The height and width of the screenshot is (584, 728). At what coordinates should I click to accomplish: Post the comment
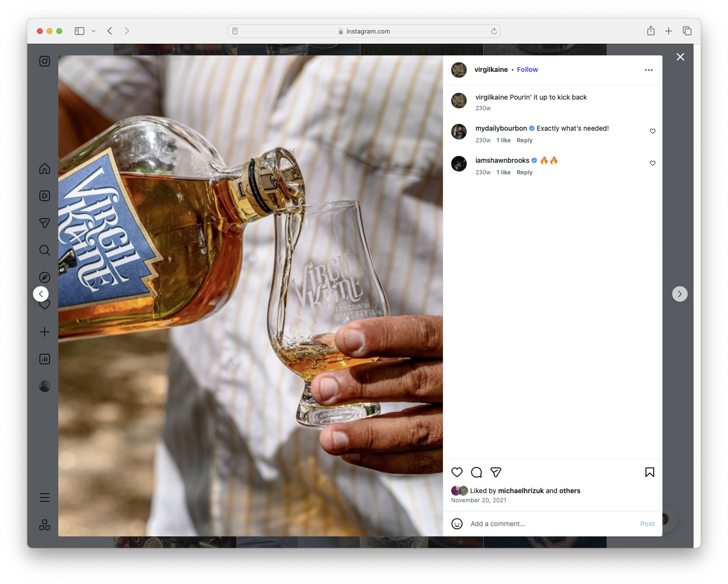coord(647,524)
